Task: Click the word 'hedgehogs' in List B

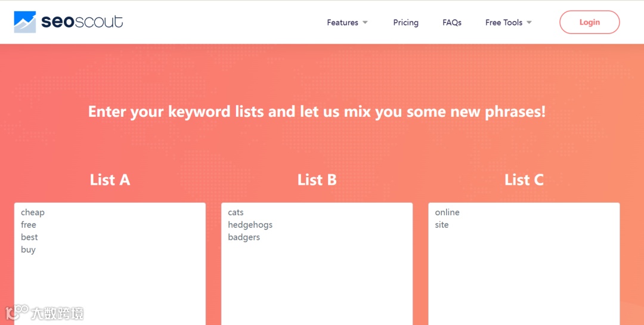Action: (x=250, y=225)
